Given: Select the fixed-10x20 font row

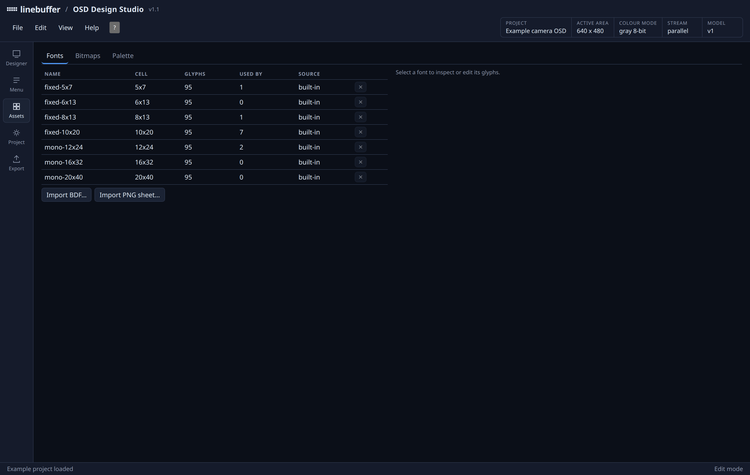Looking at the screenshot, I should pos(214,132).
